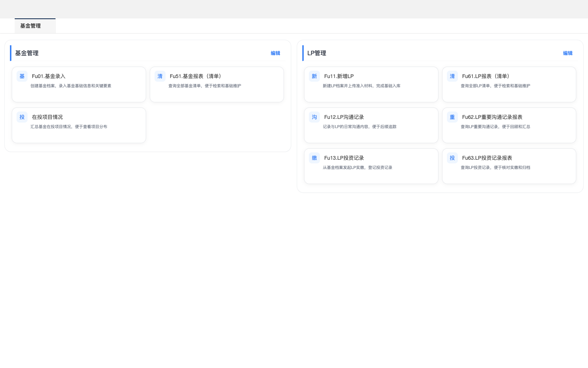Click the 基 icon beside Fu01.基金录入

22,76
